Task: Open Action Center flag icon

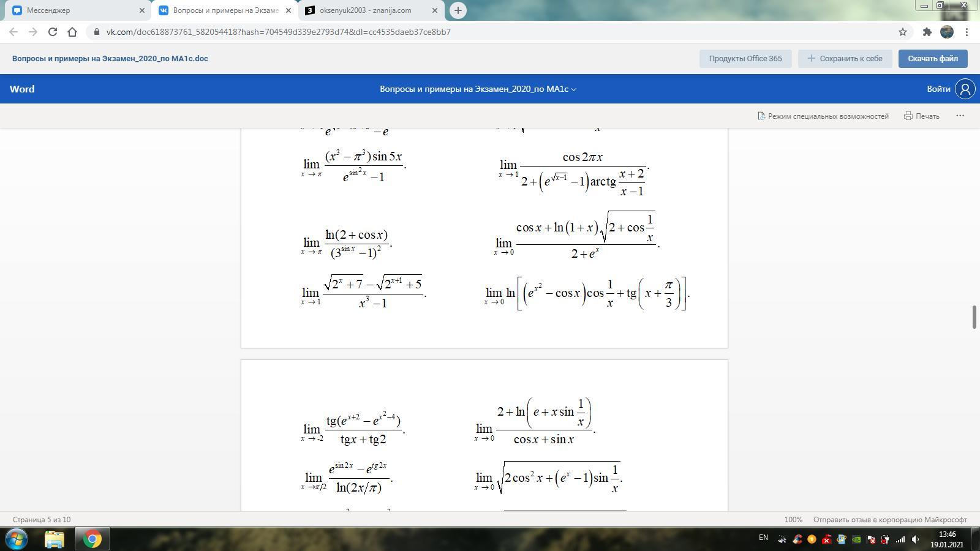Action: pyautogui.click(x=871, y=540)
